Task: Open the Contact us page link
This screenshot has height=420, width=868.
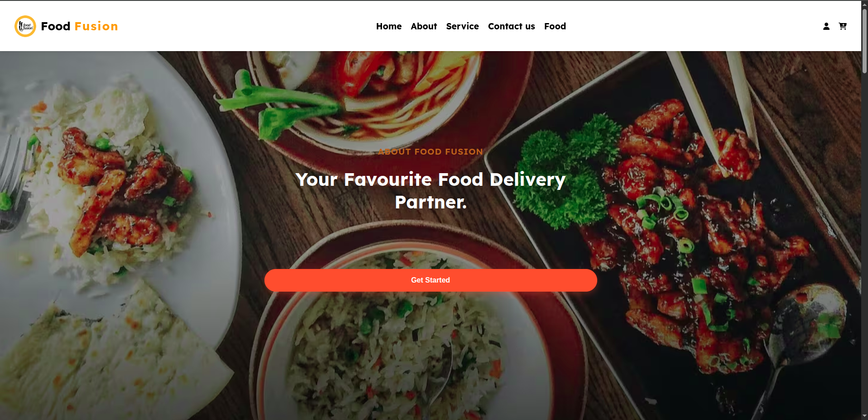Action: 511,26
